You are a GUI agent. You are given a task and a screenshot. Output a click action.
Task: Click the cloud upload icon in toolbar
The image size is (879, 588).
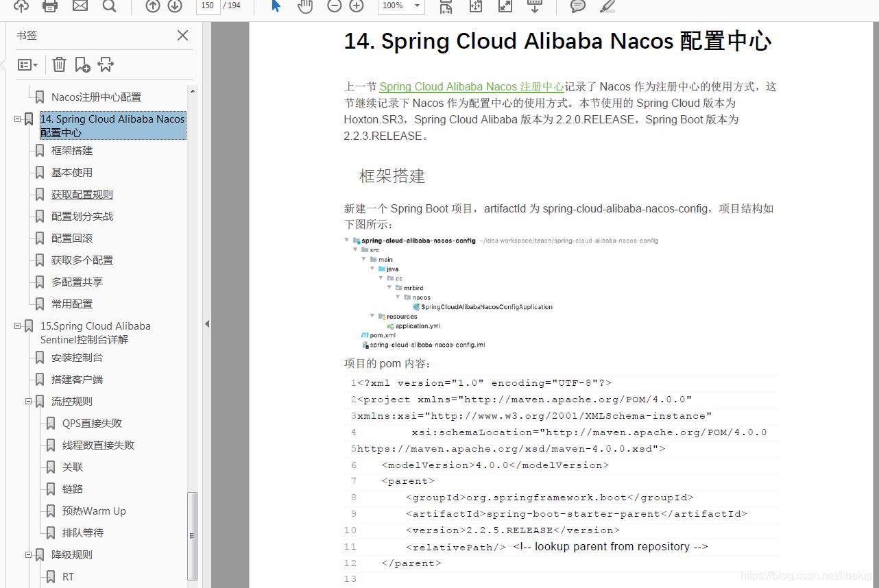pos(21,5)
